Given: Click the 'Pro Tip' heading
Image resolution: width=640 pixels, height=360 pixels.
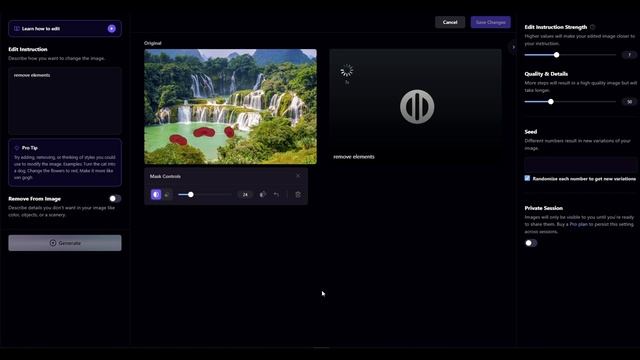Looking at the screenshot, I should (x=30, y=148).
